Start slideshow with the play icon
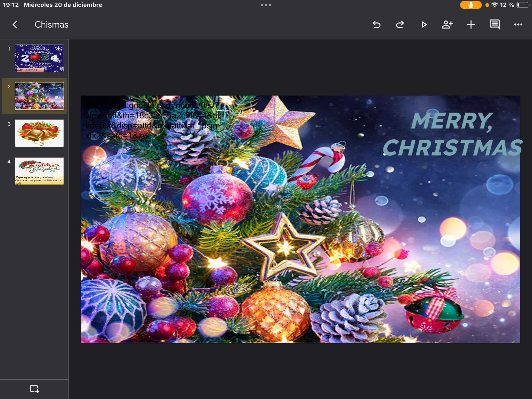The width and height of the screenshot is (532, 399). (x=424, y=25)
